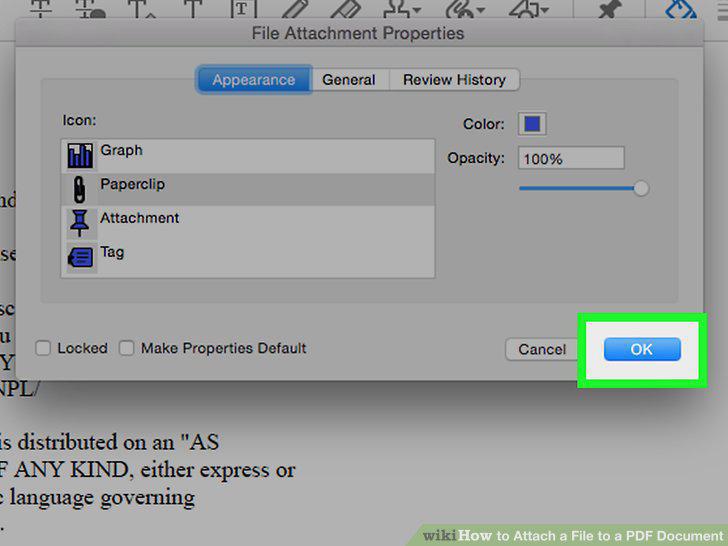The image size is (728, 546).
Task: Switch to the General tab
Action: pyautogui.click(x=349, y=80)
